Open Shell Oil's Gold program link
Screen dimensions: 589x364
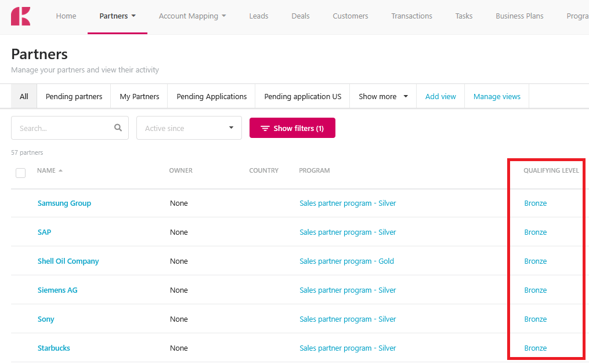pyautogui.click(x=346, y=261)
